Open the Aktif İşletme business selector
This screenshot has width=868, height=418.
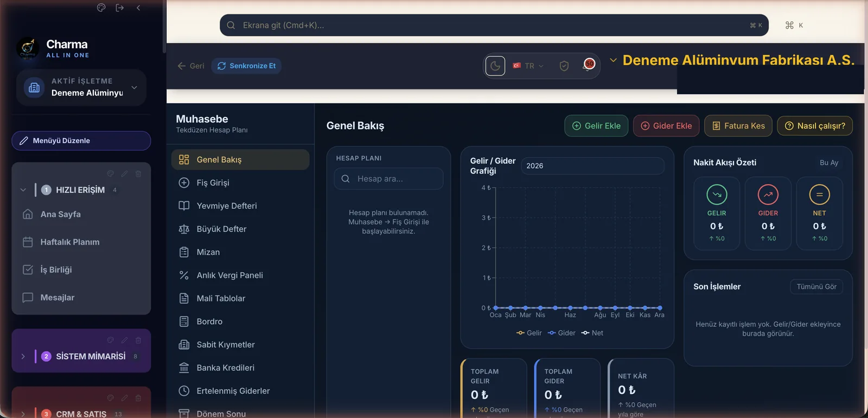[x=81, y=87]
